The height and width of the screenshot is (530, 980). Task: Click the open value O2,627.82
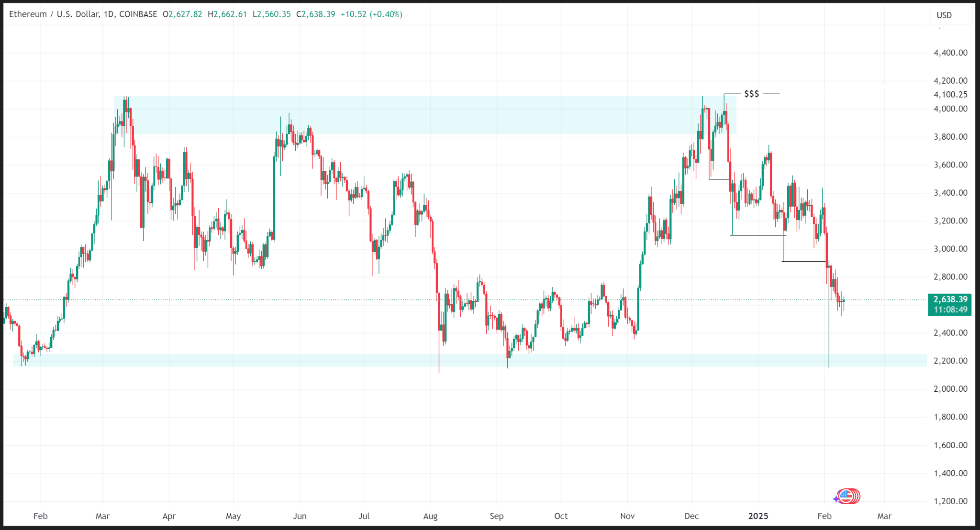[182, 14]
